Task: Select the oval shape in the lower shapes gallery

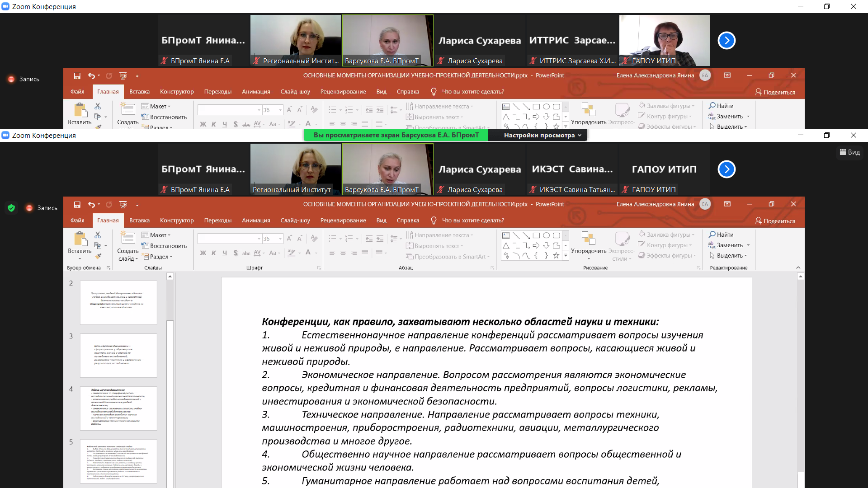Action: click(546, 235)
